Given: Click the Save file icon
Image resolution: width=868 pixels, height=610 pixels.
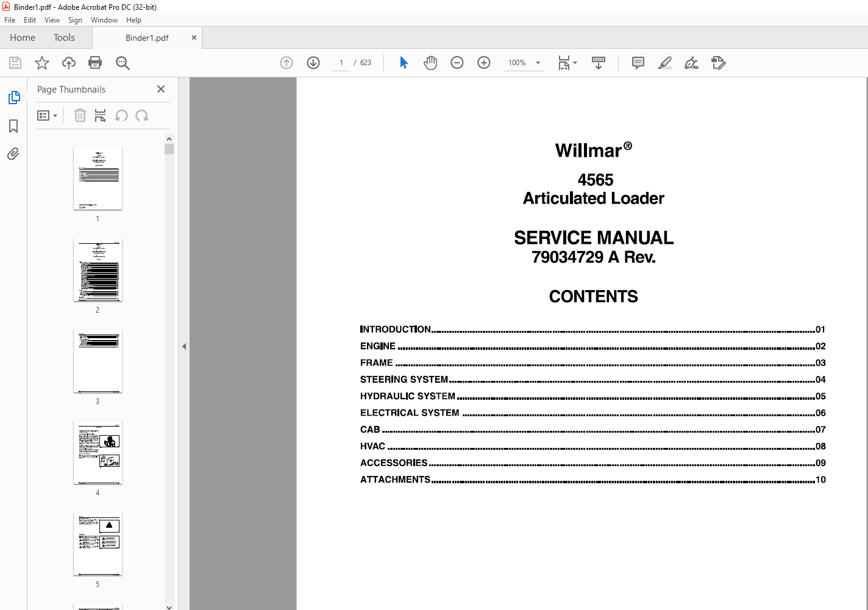Looking at the screenshot, I should [x=15, y=63].
